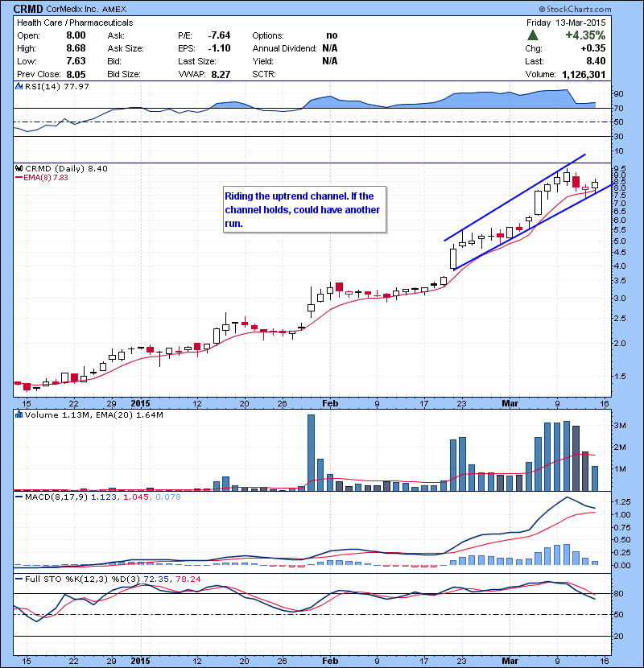Screen dimensions: 644x668
Task: Click the EPS value -1.10
Action: tap(219, 48)
